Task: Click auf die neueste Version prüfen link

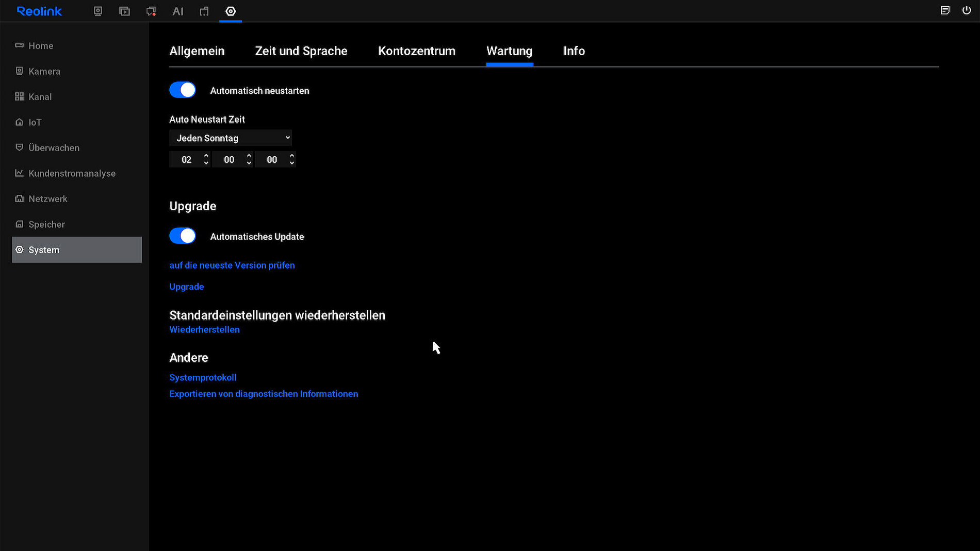Action: (x=232, y=265)
